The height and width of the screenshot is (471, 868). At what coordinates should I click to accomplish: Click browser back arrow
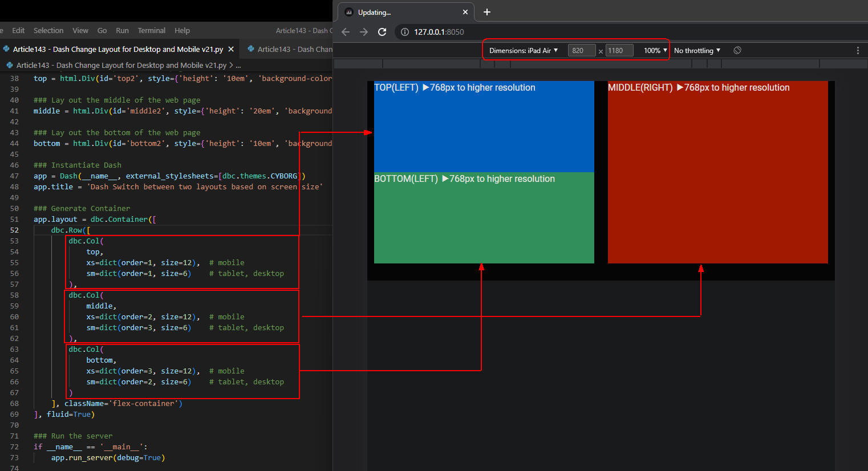(x=346, y=32)
